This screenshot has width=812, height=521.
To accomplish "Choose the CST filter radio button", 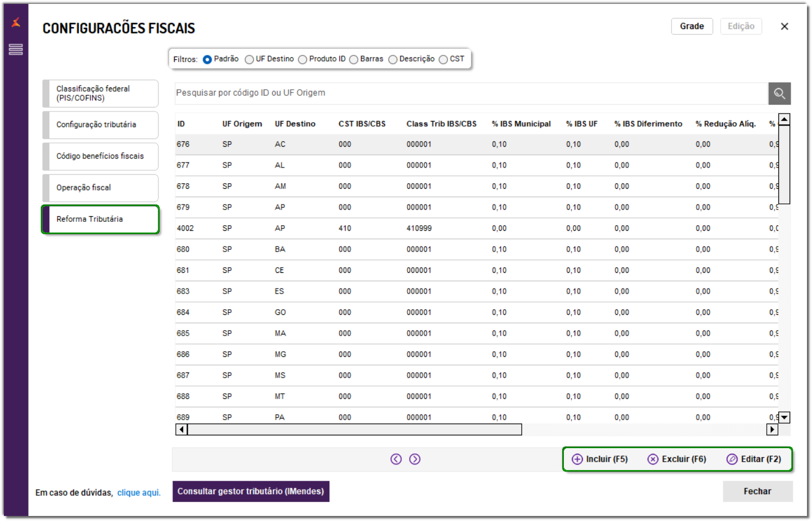I will [x=444, y=59].
